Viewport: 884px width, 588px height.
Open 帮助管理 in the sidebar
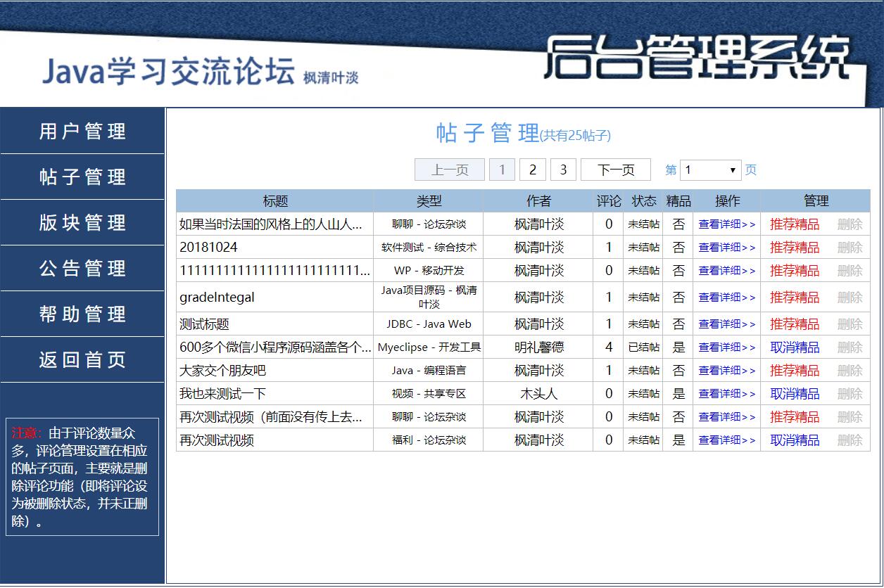[82, 314]
